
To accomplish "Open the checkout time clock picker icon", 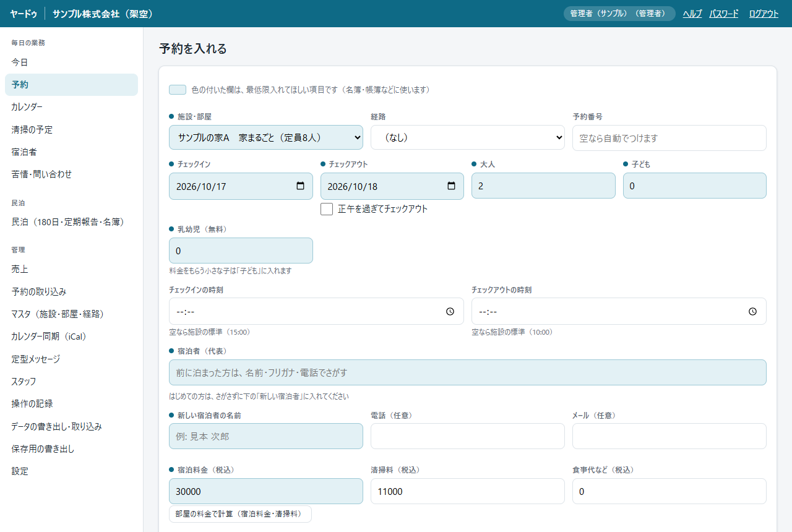I will click(752, 312).
